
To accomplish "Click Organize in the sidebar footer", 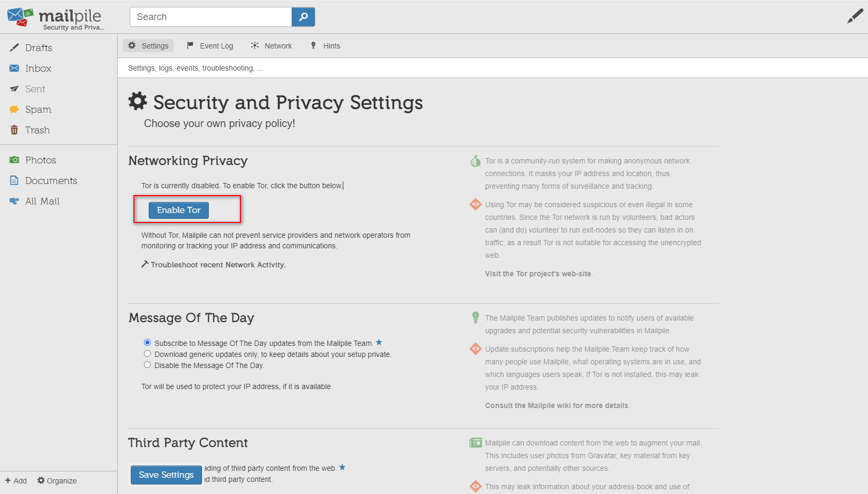I will (57, 481).
